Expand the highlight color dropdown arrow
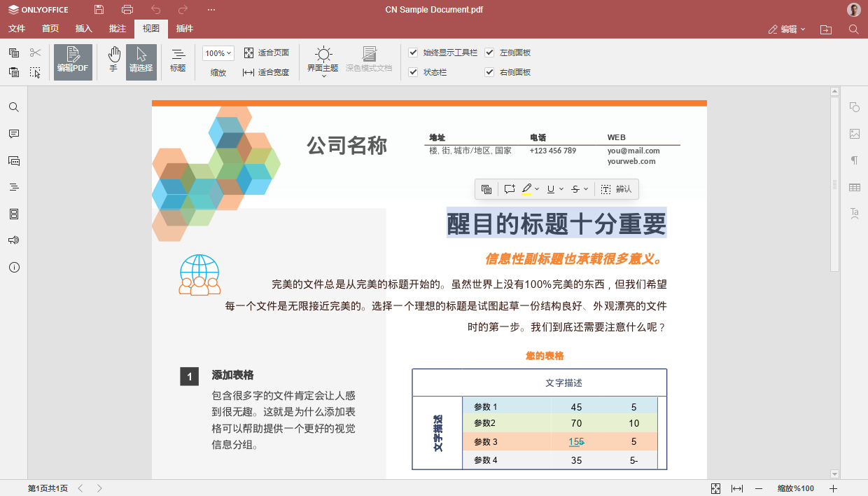The image size is (868, 496). pos(537,189)
